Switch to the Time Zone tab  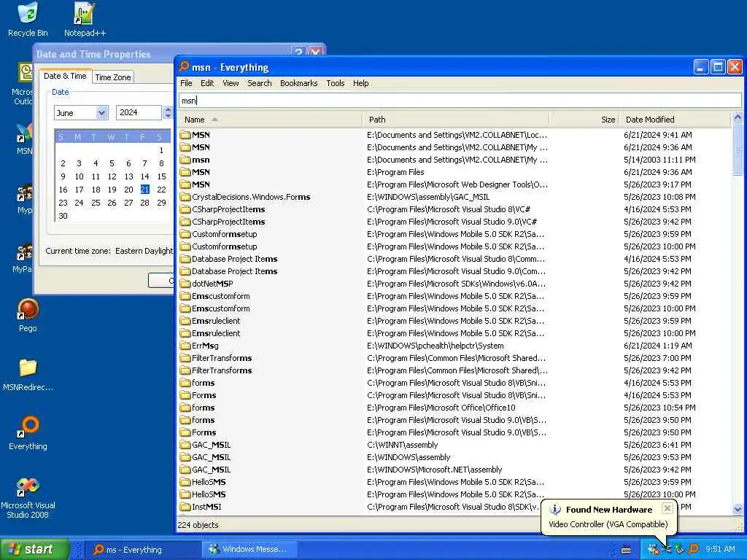(x=112, y=77)
